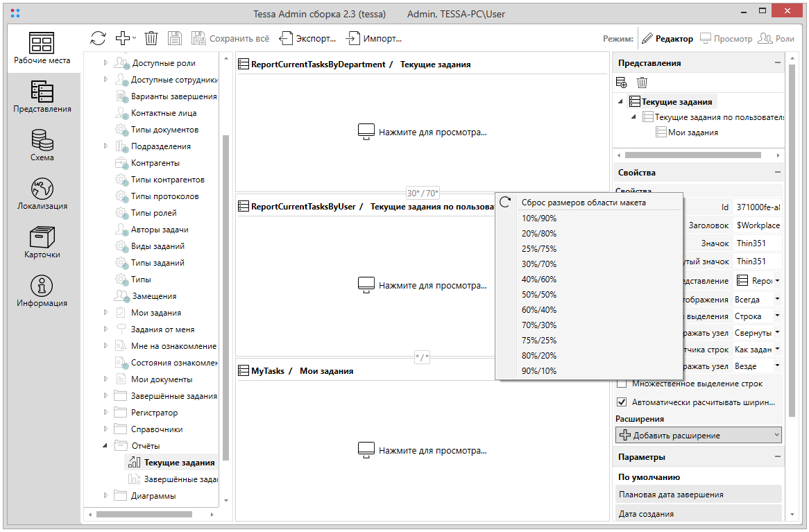Open the Представления sidebar section
This screenshot has width=809, height=532.
pyautogui.click(x=42, y=97)
